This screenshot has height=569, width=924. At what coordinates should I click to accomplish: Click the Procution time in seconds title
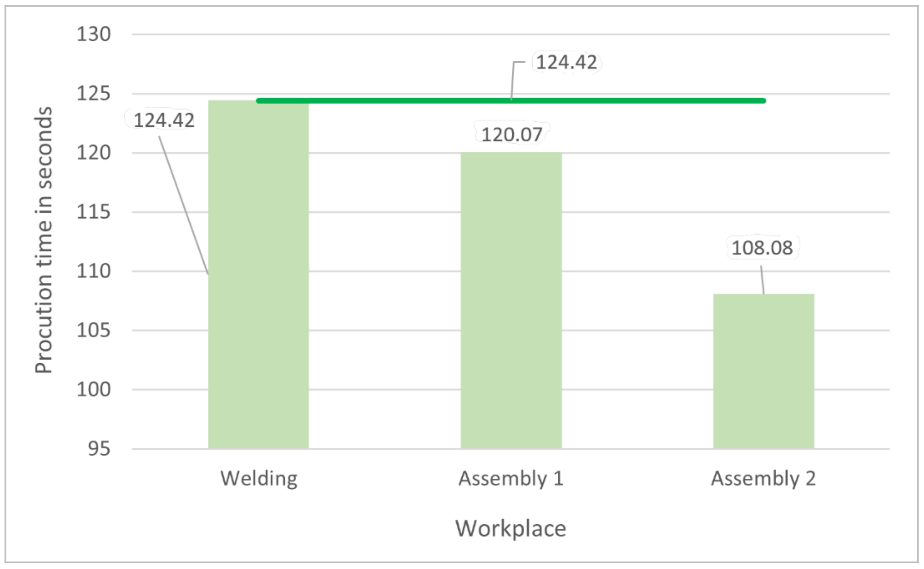coord(44,240)
